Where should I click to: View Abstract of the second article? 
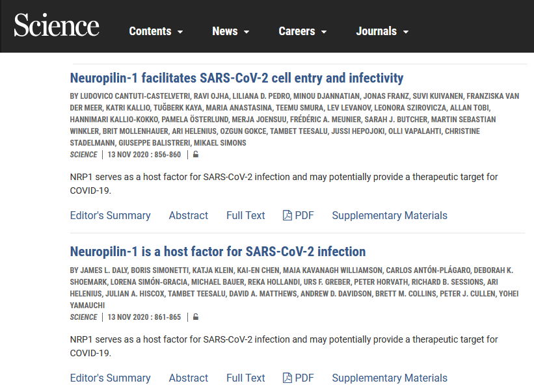[189, 378]
